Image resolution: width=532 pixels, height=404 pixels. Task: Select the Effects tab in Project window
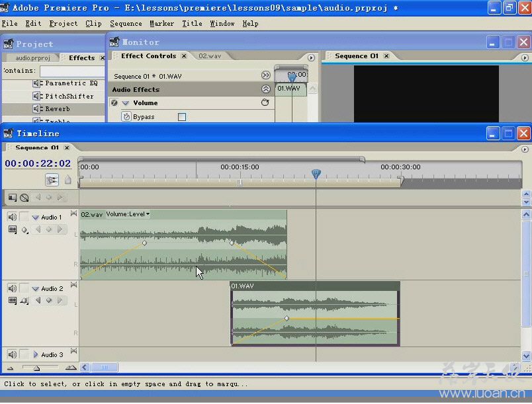tap(82, 58)
